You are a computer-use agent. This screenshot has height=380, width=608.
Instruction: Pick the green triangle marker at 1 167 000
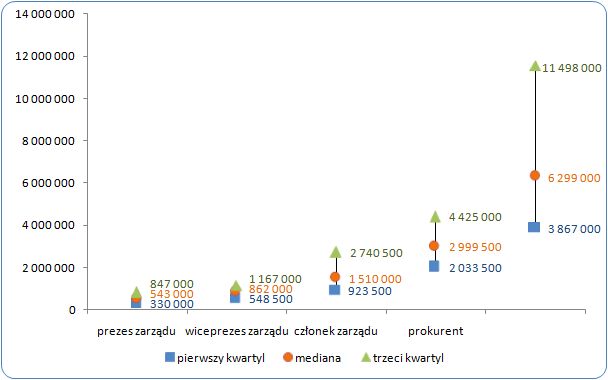236,286
